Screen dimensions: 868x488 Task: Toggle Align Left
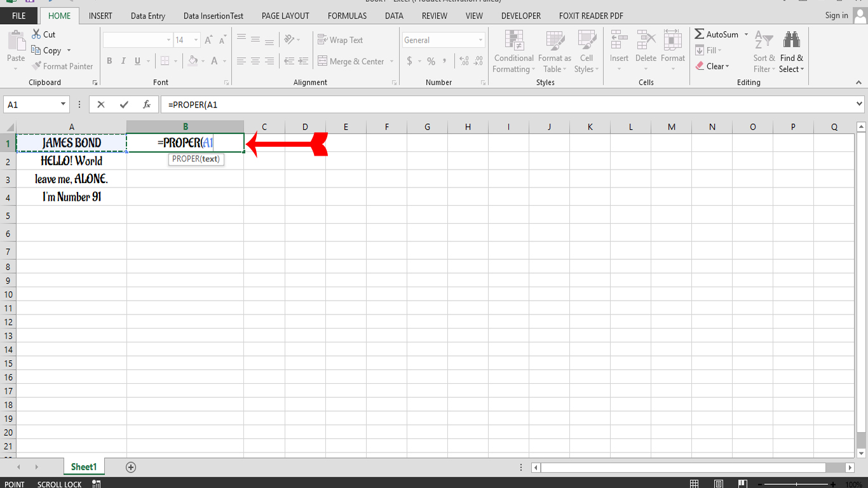point(241,61)
